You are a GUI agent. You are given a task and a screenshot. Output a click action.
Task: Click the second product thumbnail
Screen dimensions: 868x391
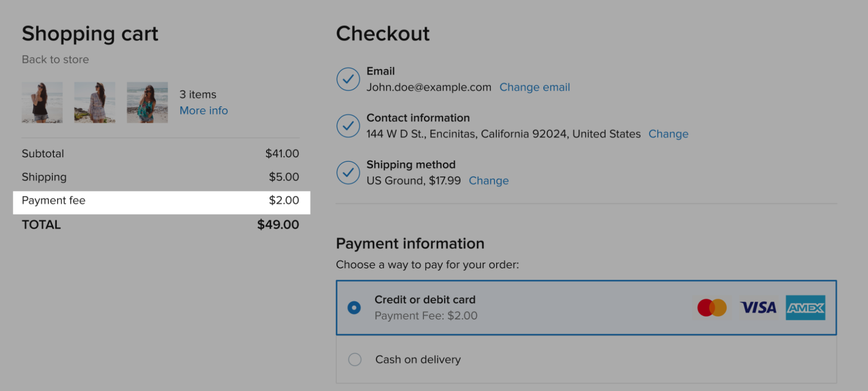tap(95, 102)
